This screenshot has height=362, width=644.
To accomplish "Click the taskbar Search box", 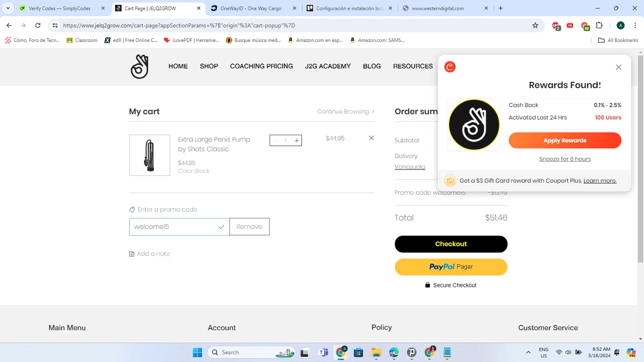I will pos(252,353).
